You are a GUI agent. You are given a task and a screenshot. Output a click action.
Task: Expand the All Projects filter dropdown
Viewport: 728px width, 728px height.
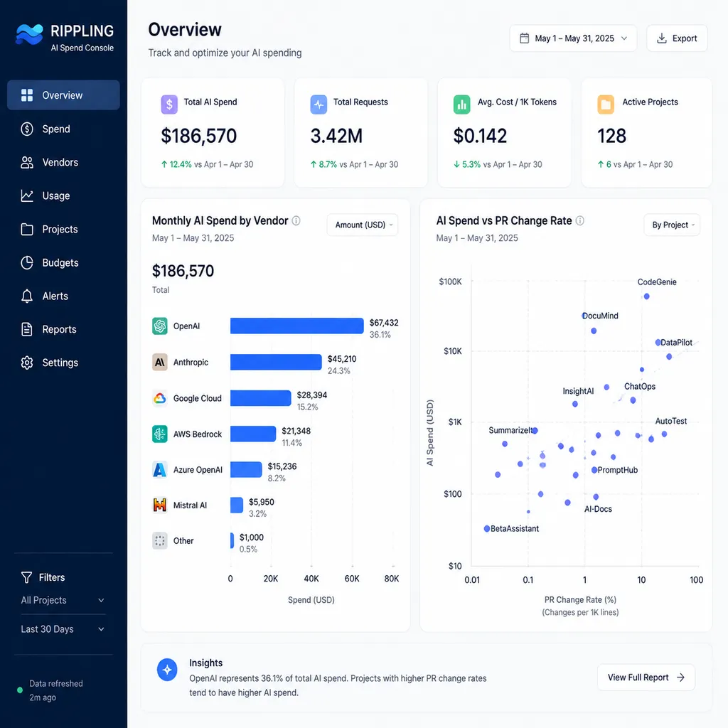coord(63,600)
